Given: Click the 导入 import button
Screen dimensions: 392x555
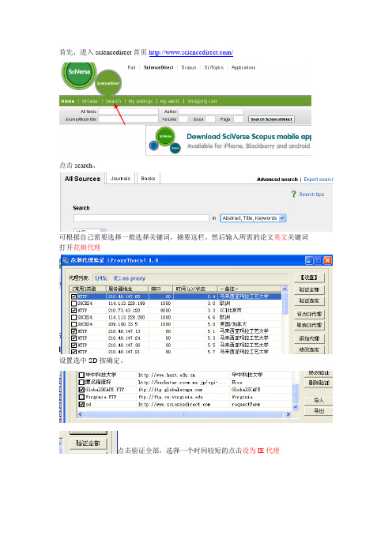Looking at the screenshot, I should click(318, 400).
